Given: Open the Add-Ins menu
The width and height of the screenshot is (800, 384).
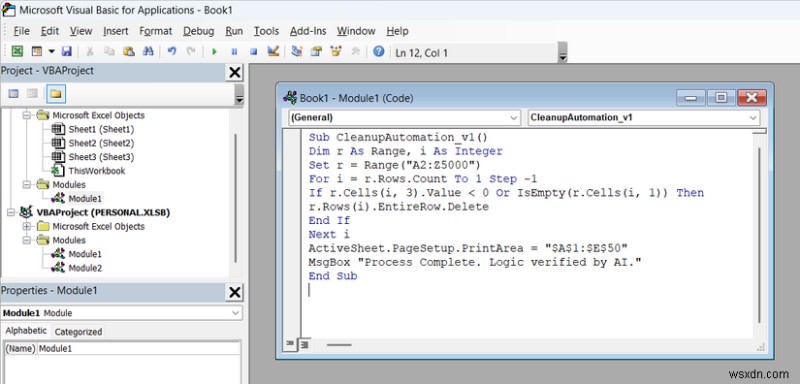Looking at the screenshot, I should [308, 31].
